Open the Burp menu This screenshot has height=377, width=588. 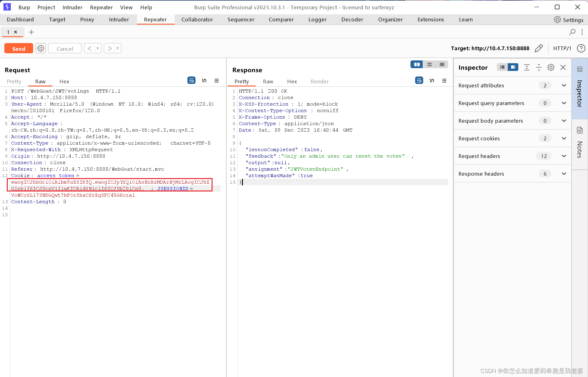tap(24, 7)
